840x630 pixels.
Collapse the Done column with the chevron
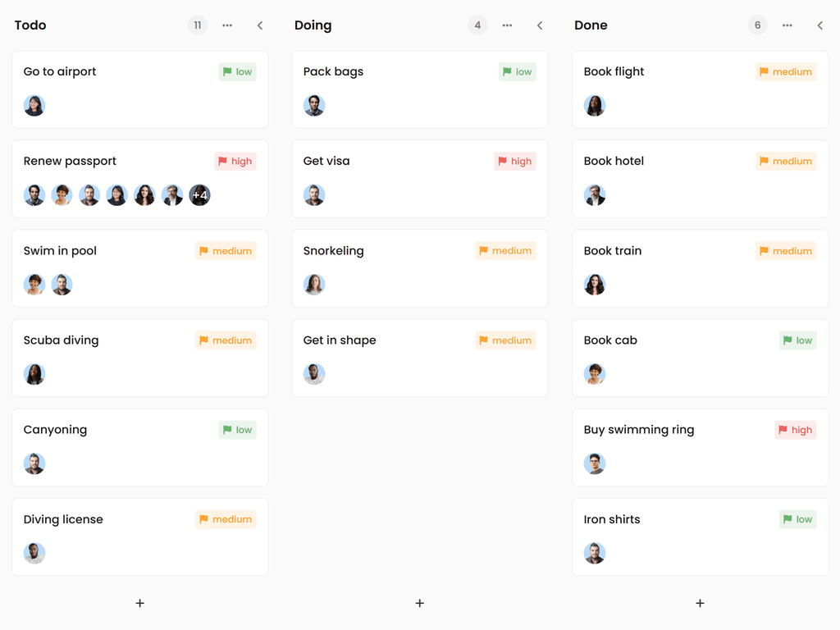[x=819, y=25]
